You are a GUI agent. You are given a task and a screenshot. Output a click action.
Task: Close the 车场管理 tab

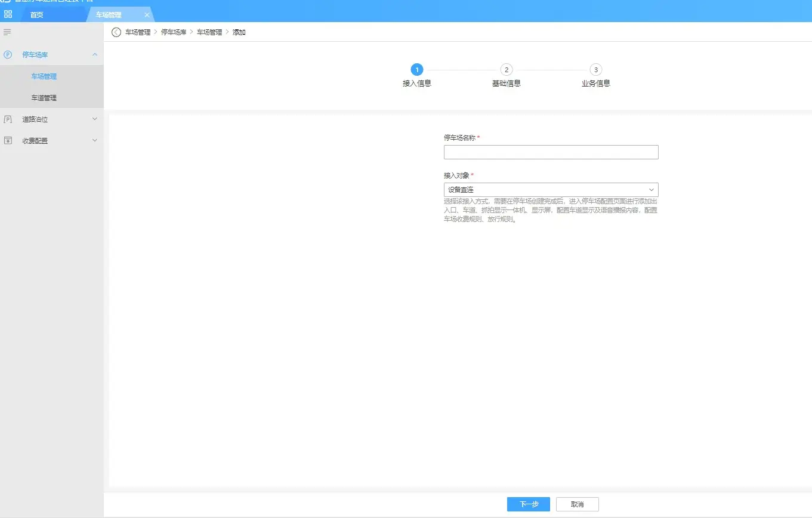click(x=147, y=15)
